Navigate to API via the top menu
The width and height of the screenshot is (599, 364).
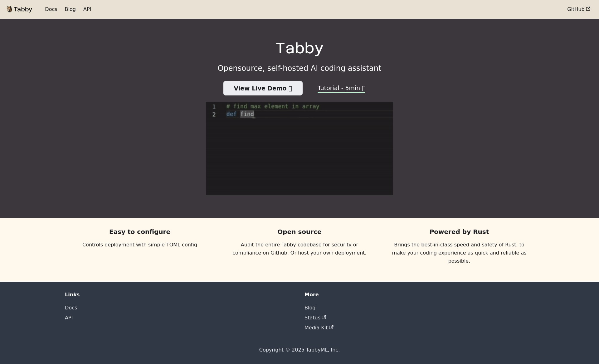(x=87, y=9)
